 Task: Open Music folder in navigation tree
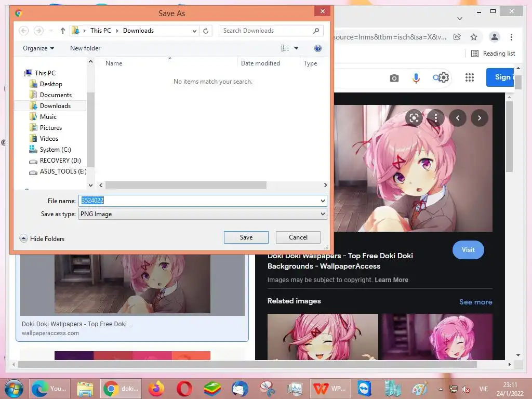[x=48, y=117]
